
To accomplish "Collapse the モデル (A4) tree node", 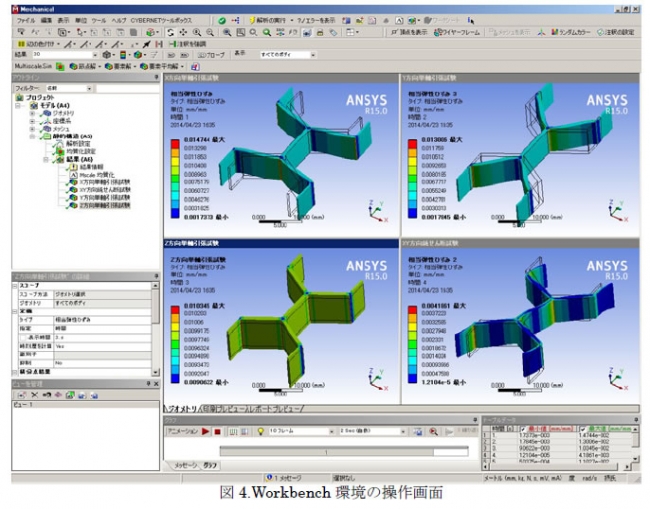I will click(x=17, y=105).
